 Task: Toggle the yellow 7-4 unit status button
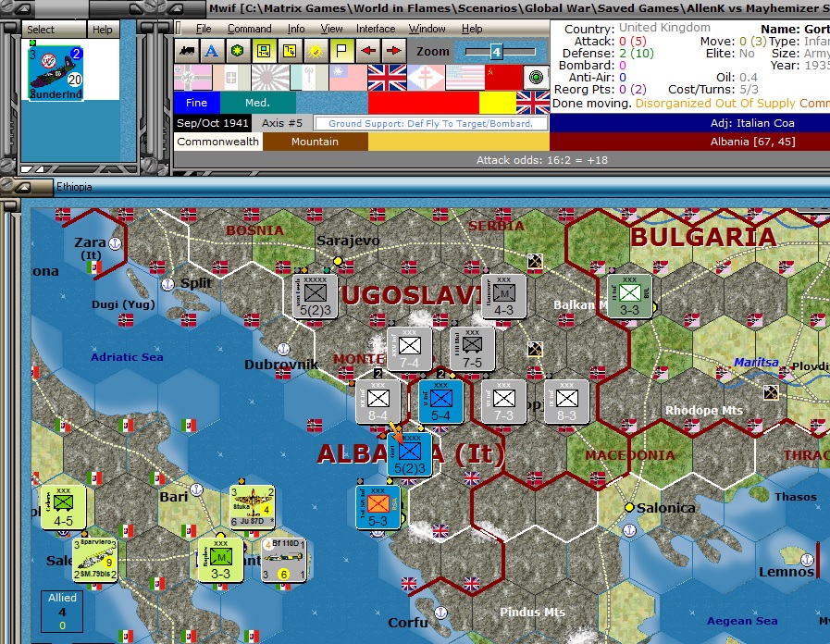[290, 51]
